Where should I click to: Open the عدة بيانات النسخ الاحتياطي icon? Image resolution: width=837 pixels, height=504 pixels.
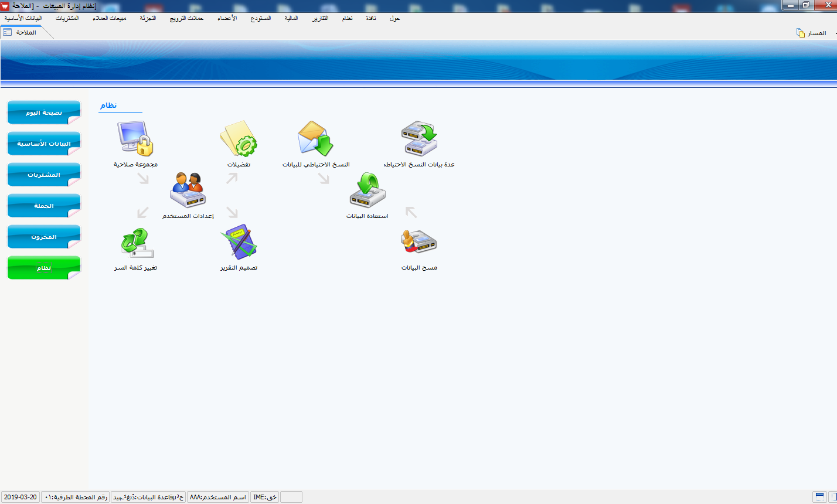tap(419, 138)
